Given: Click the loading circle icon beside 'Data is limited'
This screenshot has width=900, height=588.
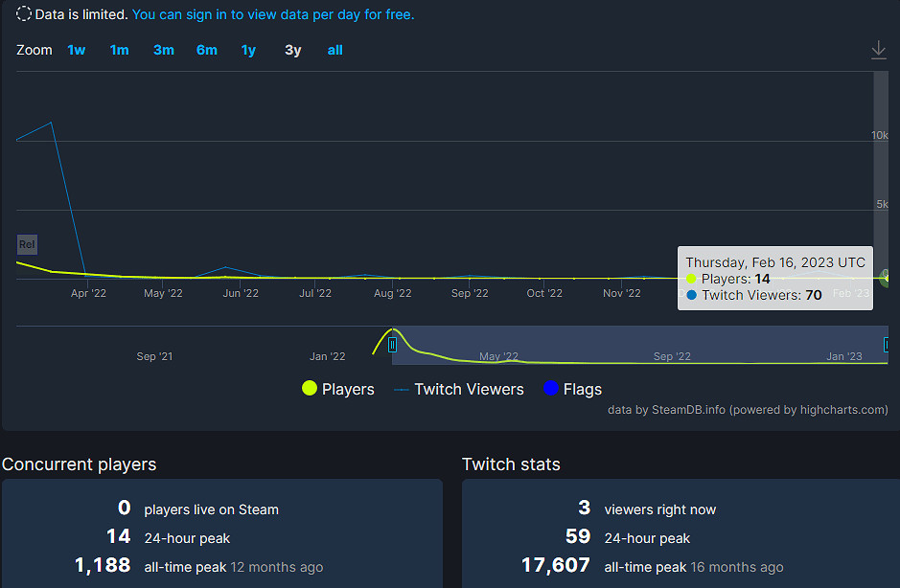Looking at the screenshot, I should (x=24, y=14).
